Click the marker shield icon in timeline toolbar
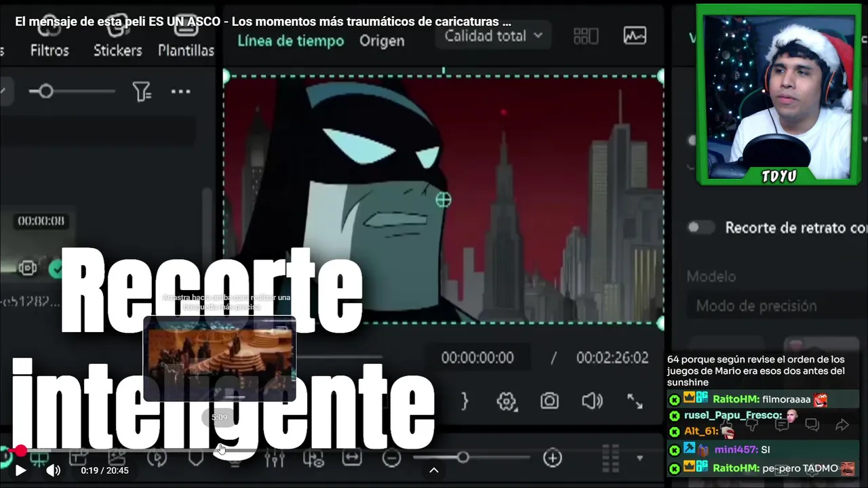The image size is (868, 488). [x=196, y=459]
